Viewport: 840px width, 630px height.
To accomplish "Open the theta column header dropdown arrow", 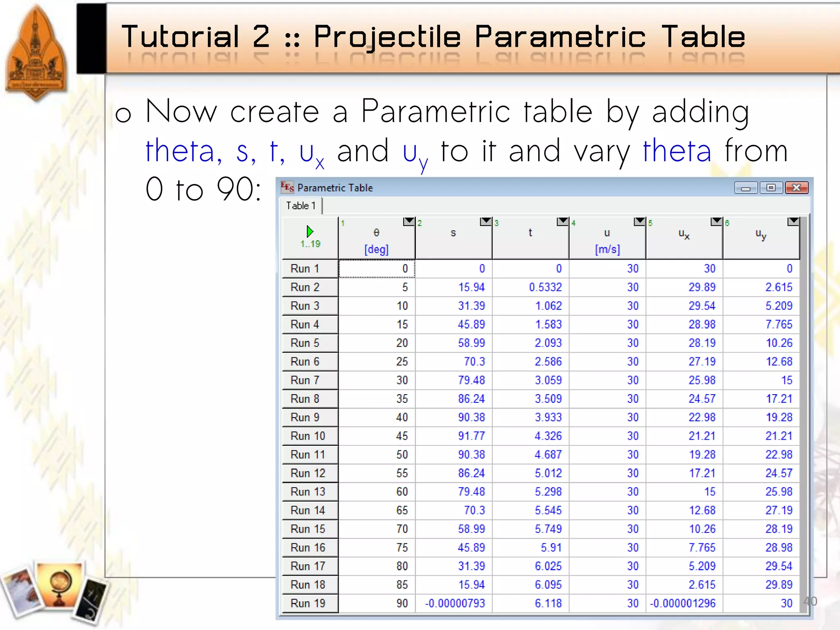I will tap(409, 221).
